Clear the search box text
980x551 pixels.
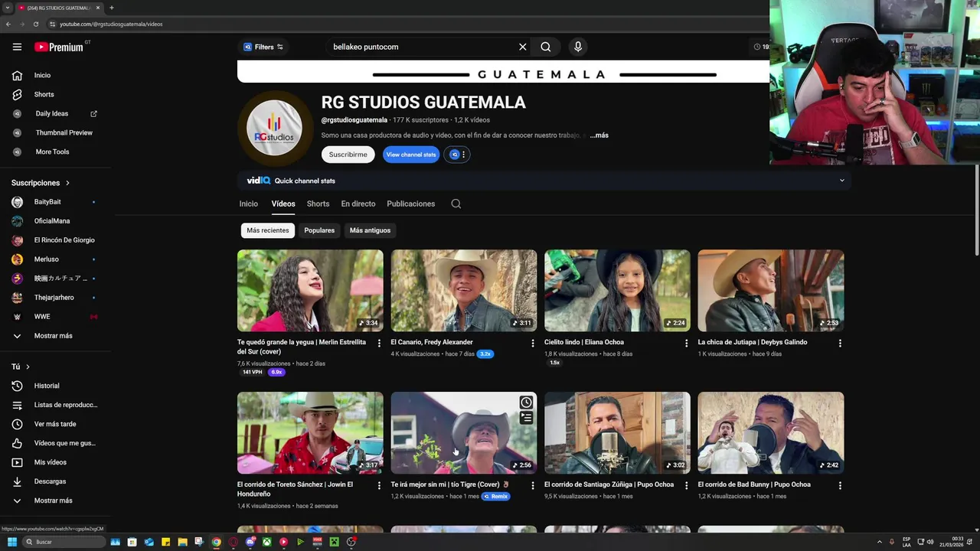pos(523,47)
